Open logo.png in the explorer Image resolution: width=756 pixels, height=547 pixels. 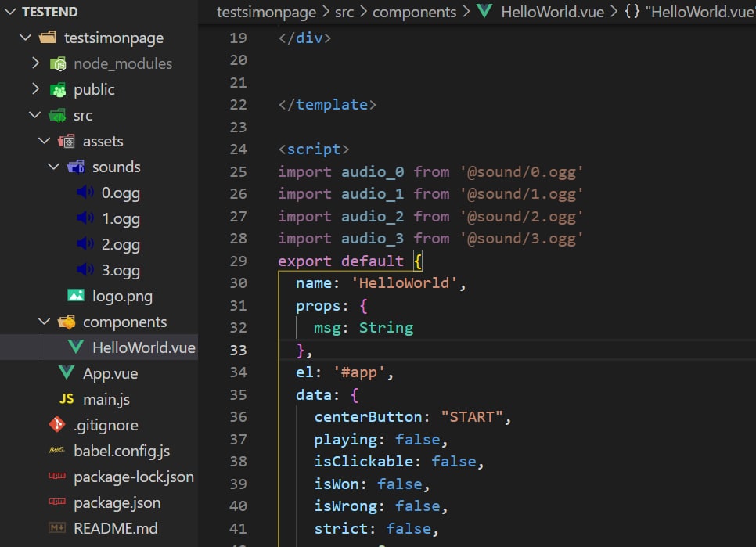pos(122,297)
